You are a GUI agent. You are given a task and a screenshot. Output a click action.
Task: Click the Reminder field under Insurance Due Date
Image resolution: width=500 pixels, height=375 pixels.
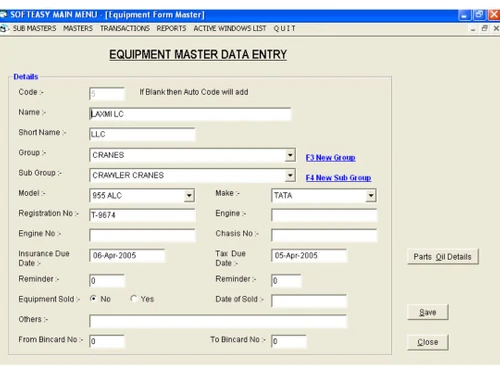pyautogui.click(x=107, y=281)
